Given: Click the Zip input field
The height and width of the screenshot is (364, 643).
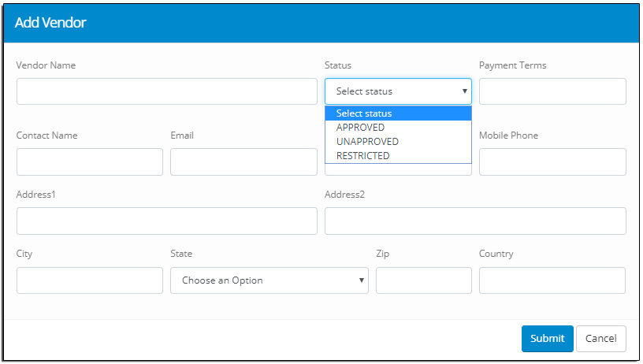Looking at the screenshot, I should 424,280.
